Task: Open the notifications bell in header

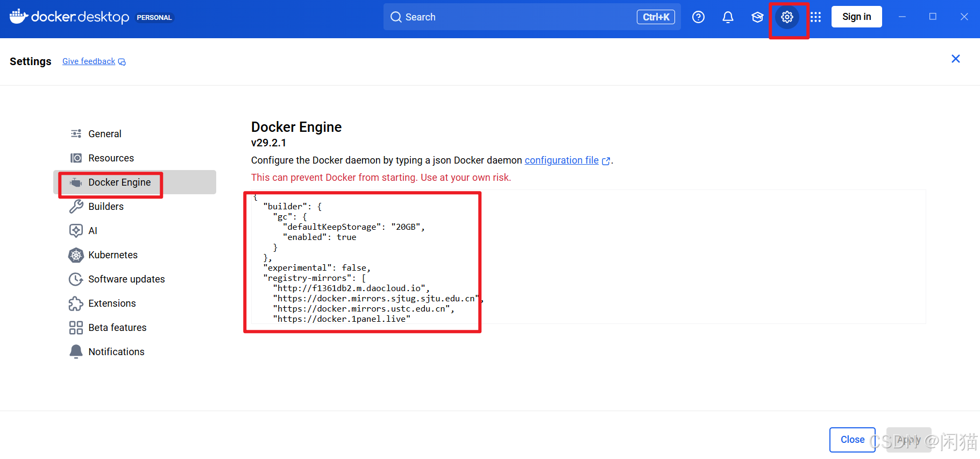Action: tap(728, 17)
